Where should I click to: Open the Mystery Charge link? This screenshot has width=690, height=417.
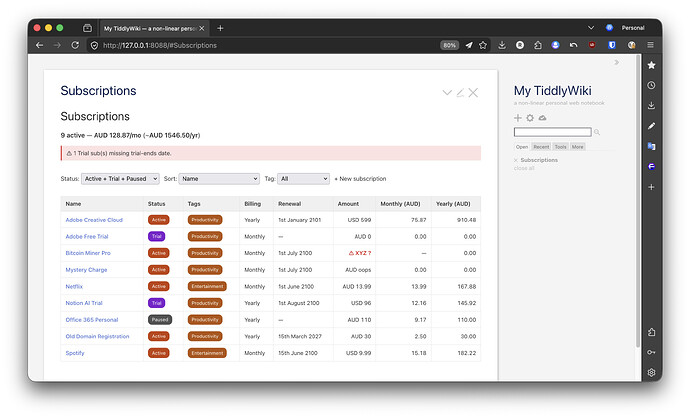(86, 270)
